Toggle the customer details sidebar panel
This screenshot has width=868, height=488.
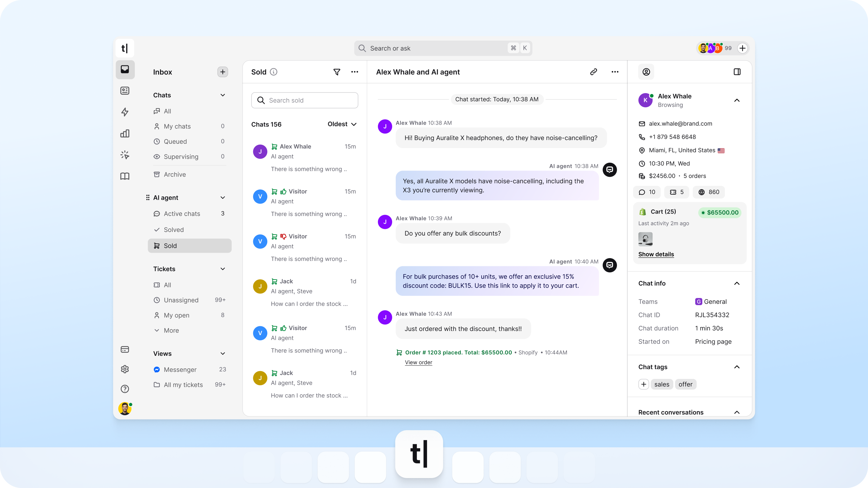(737, 72)
